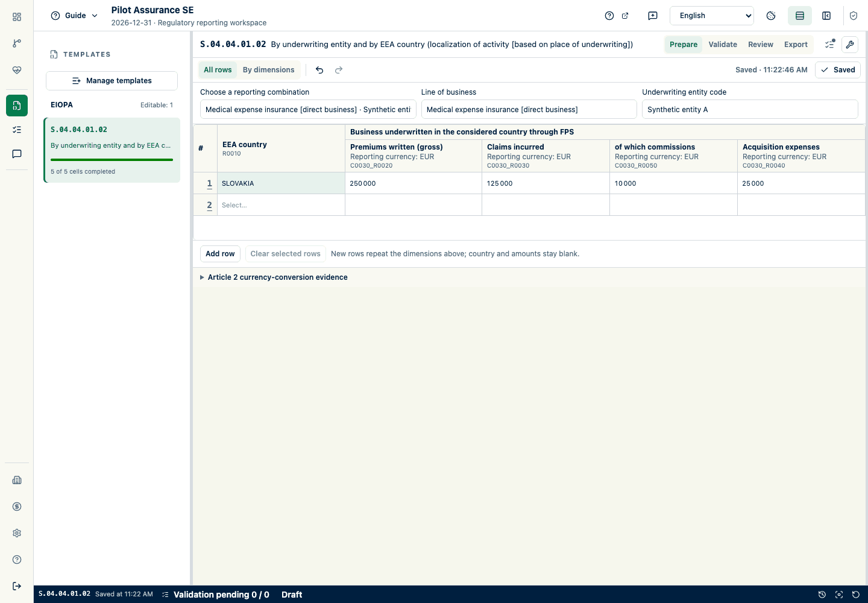Switch view to By dimensions
The width and height of the screenshot is (868, 603).
tap(269, 70)
